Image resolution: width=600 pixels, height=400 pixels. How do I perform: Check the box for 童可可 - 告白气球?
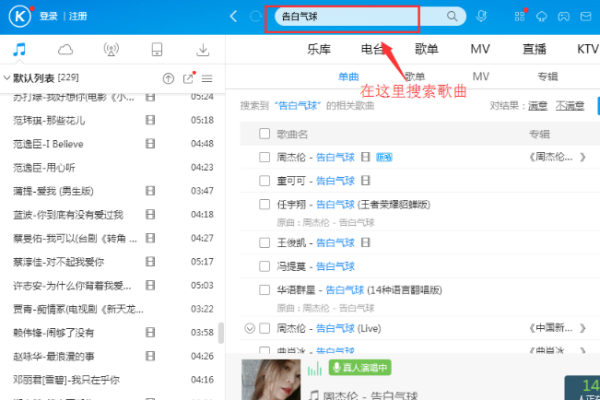click(264, 180)
